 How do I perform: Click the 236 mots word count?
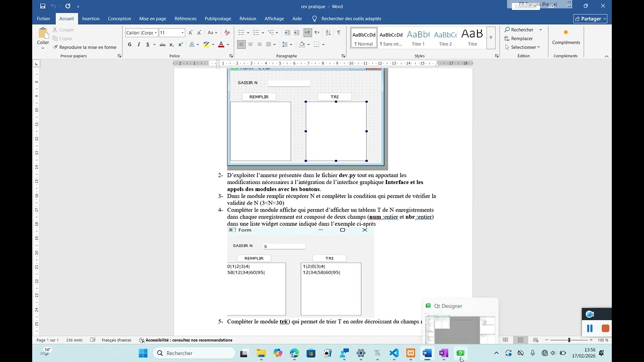(x=74, y=340)
